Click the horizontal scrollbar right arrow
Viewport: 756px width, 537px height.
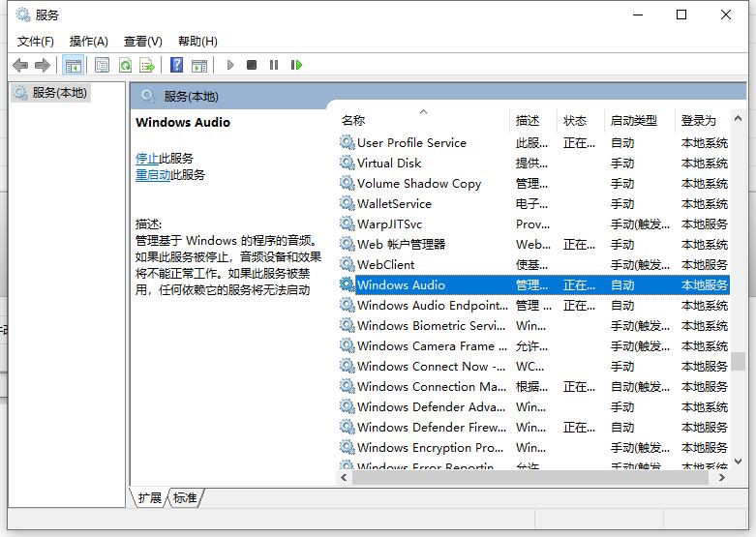[722, 478]
